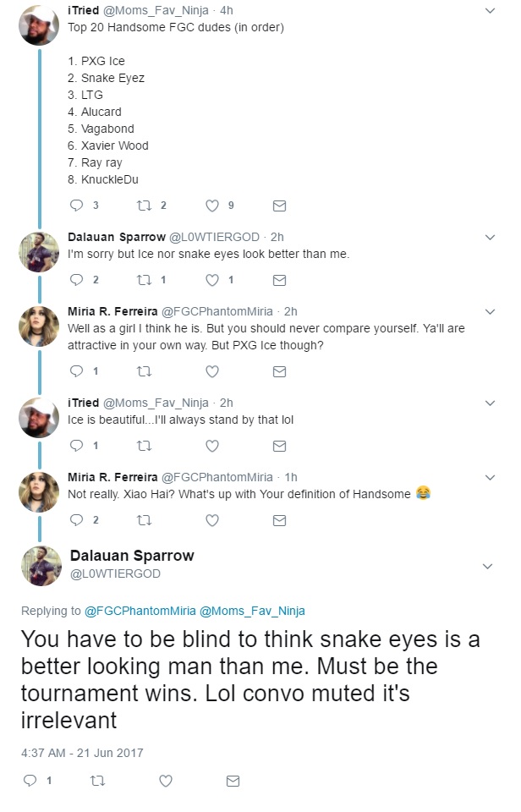Screen dimensions: 521x812
Task: Like the 'Ice is beautiful' tweet
Action: [212, 446]
